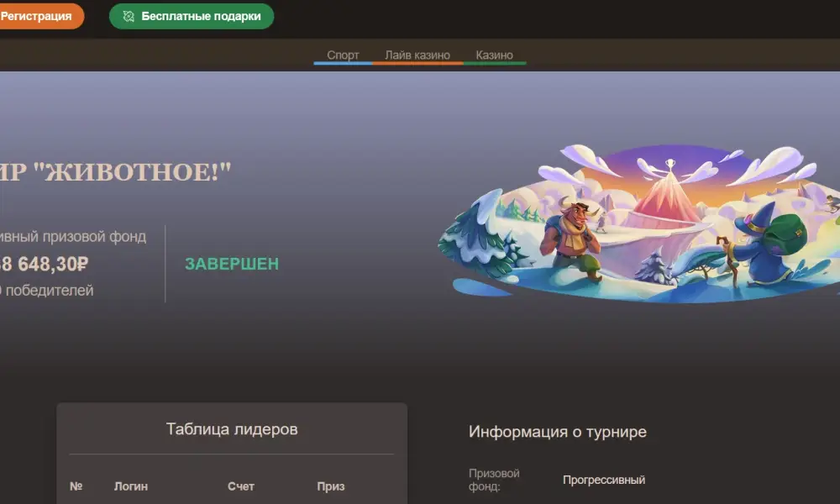This screenshot has width=840, height=504.
Task: Click the Таблица лидеров heading
Action: pyautogui.click(x=232, y=429)
